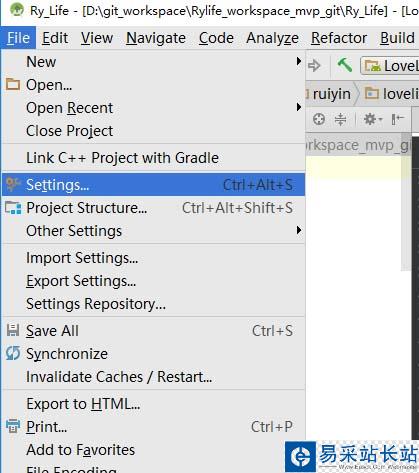
Task: Open the Refactor menu
Action: (339, 38)
